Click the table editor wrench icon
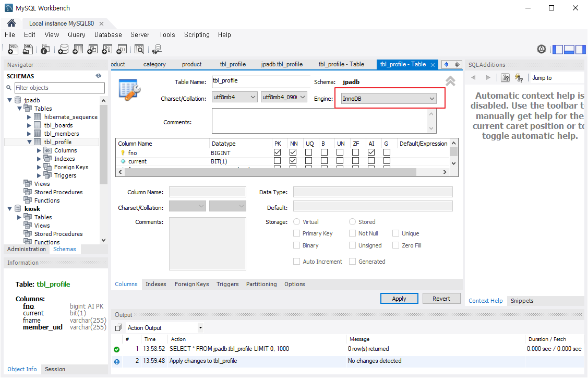This screenshot has width=588, height=378. pos(129,90)
